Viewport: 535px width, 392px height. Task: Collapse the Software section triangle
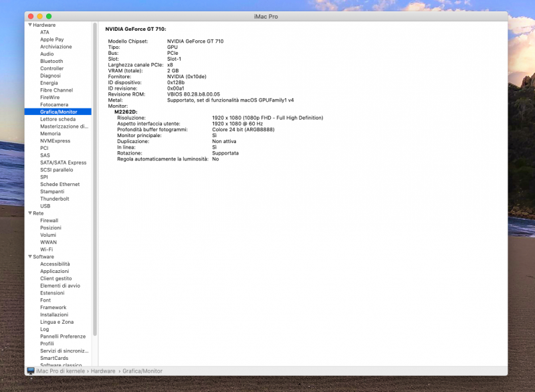click(x=30, y=257)
